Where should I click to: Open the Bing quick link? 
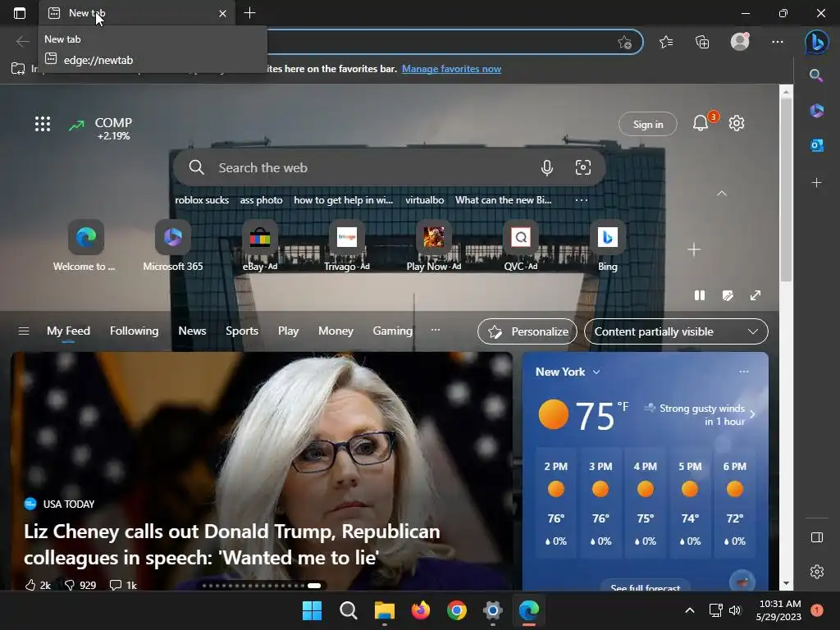click(x=607, y=245)
